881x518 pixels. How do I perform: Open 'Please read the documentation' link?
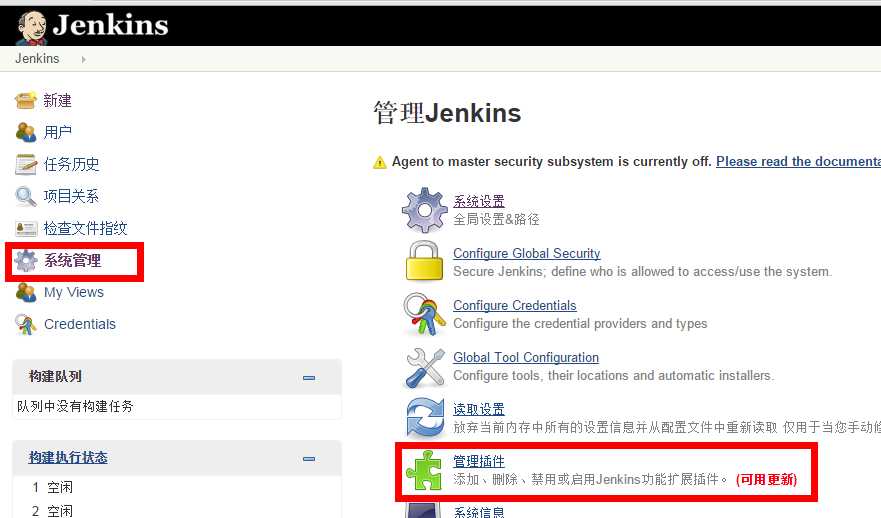(798, 162)
